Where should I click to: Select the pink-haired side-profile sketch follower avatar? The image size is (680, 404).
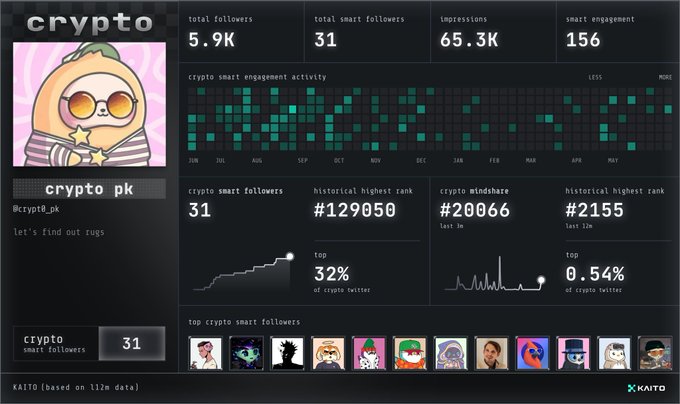click(206, 353)
